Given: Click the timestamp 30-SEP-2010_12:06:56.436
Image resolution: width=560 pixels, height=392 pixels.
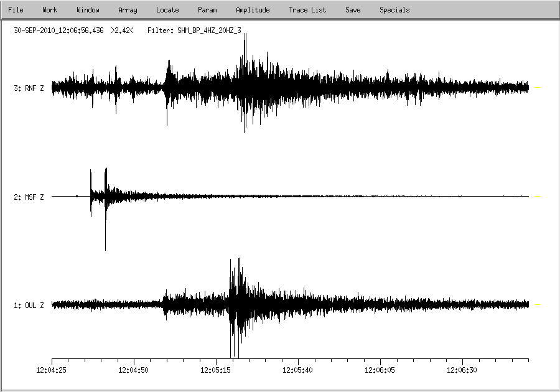Looking at the screenshot, I should [x=58, y=30].
